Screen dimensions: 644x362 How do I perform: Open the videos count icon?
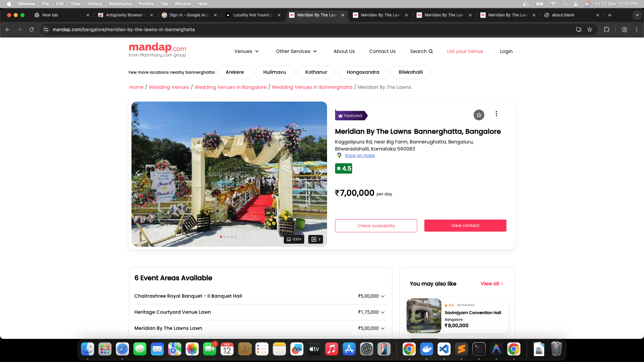316,239
